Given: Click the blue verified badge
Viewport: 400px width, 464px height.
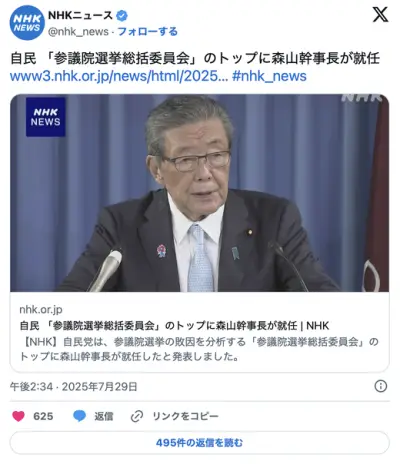Looking at the screenshot, I should tap(122, 15).
